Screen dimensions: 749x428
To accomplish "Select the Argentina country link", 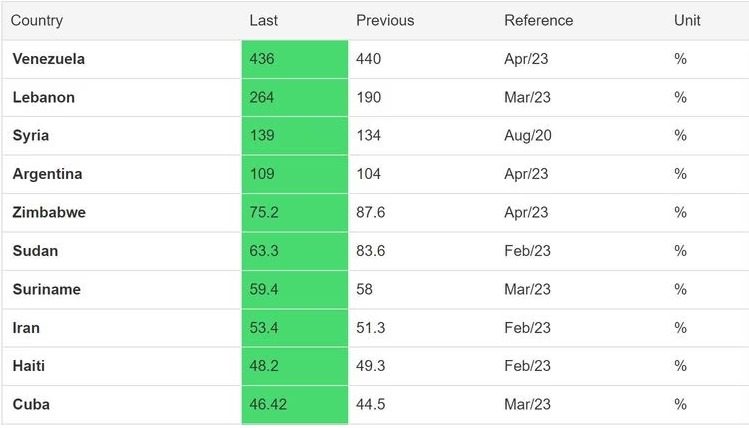I will (x=47, y=174).
